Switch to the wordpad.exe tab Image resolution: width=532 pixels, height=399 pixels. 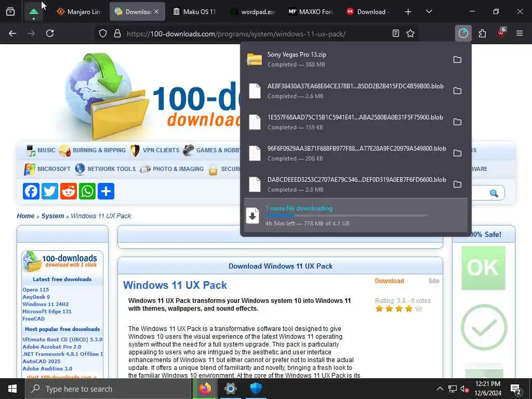[x=253, y=12]
